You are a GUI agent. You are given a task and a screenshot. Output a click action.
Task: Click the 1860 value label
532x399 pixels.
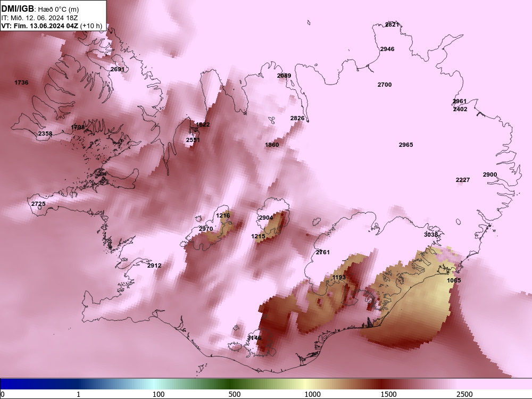click(272, 145)
